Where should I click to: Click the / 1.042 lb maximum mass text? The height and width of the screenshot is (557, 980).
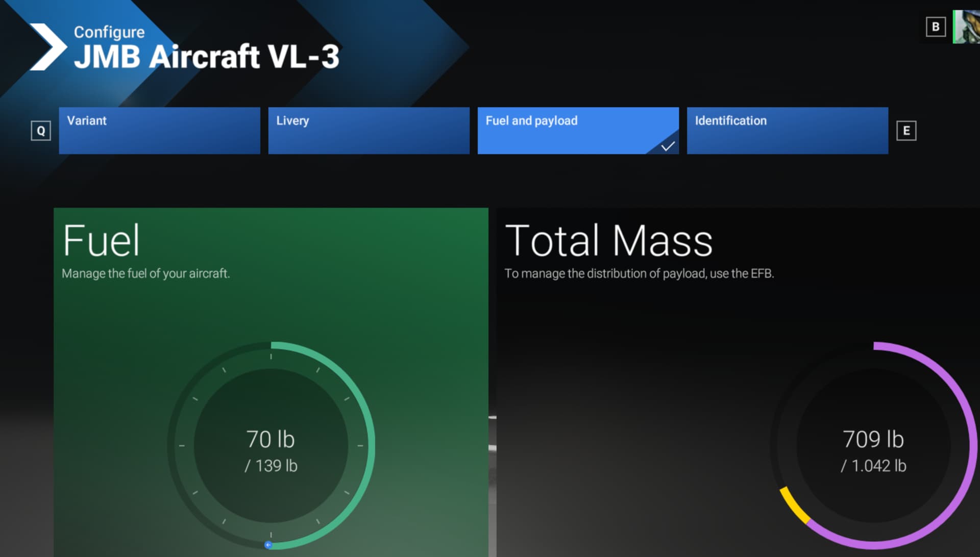(873, 466)
